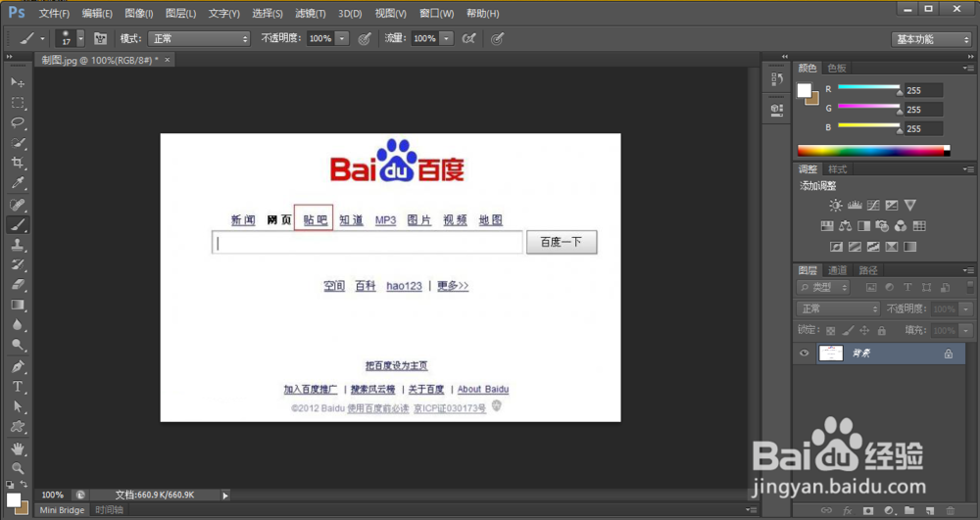Select the Pen tool
The width and height of the screenshot is (980, 520).
tap(18, 366)
